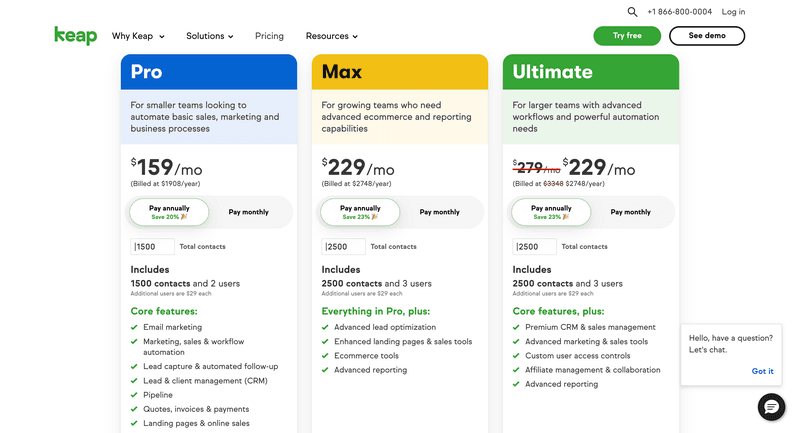Click the Keap logo
The width and height of the screenshot is (800, 433).
click(76, 35)
